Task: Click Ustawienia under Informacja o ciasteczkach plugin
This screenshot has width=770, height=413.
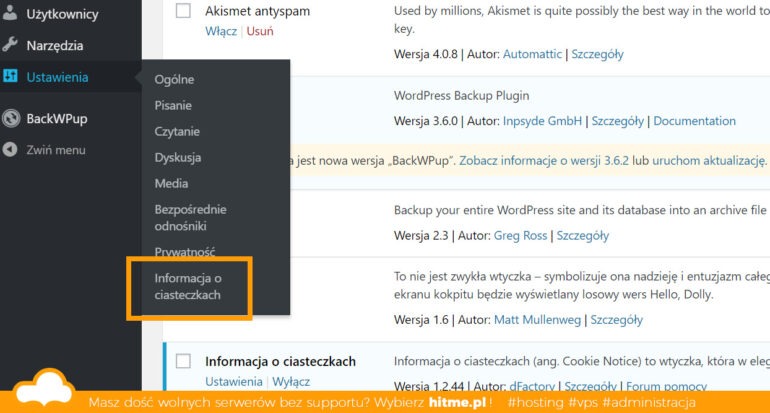Action: tap(234, 382)
